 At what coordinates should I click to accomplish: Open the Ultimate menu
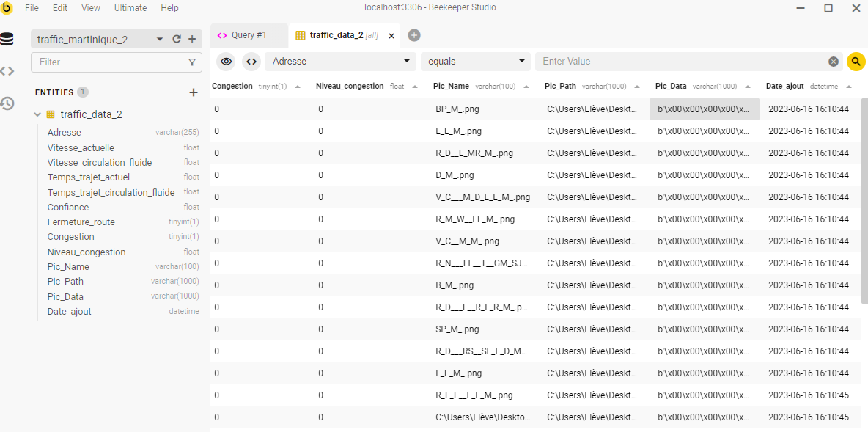tap(130, 8)
